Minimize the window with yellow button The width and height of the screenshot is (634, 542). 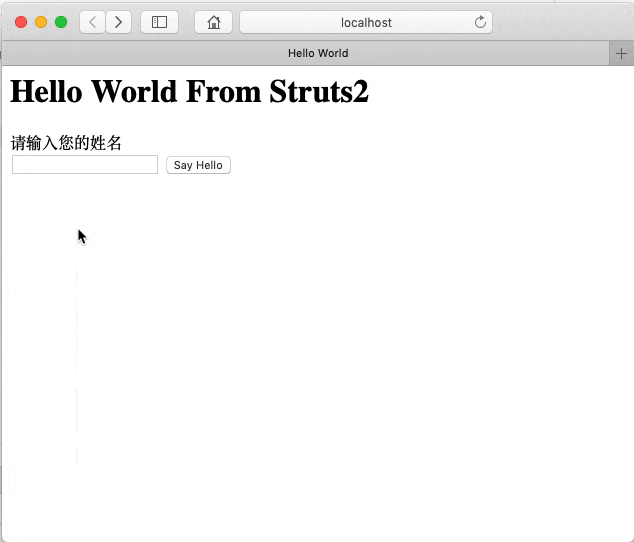coord(41,22)
